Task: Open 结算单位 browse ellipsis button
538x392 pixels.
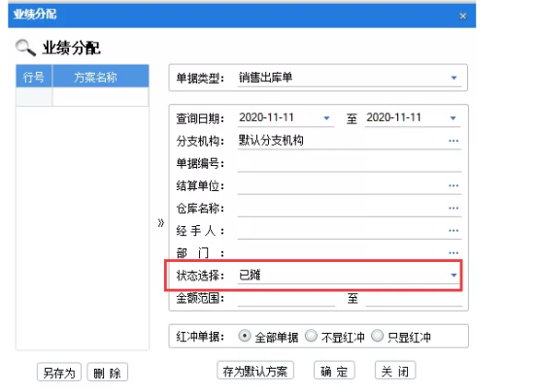Action: pos(454,185)
